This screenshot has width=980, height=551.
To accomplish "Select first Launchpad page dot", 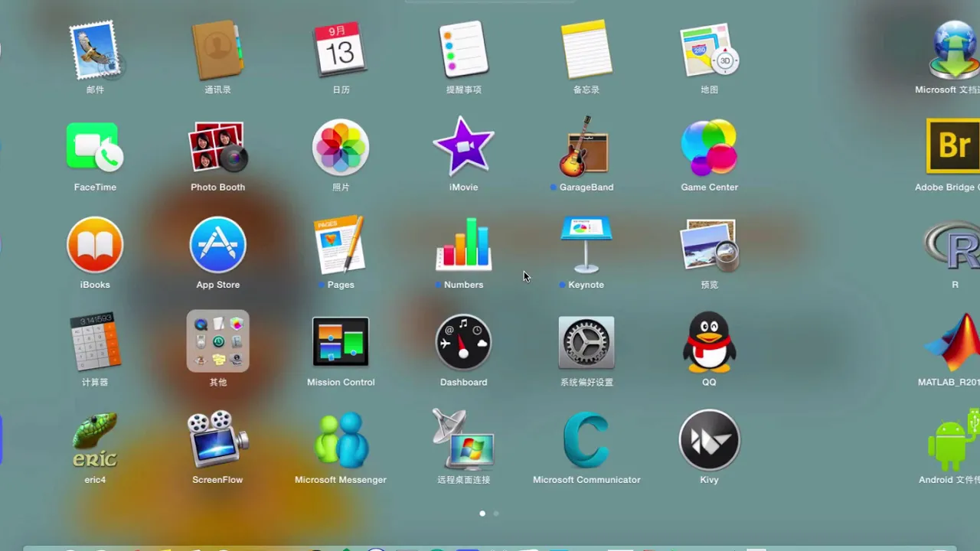I will pyautogui.click(x=482, y=514).
